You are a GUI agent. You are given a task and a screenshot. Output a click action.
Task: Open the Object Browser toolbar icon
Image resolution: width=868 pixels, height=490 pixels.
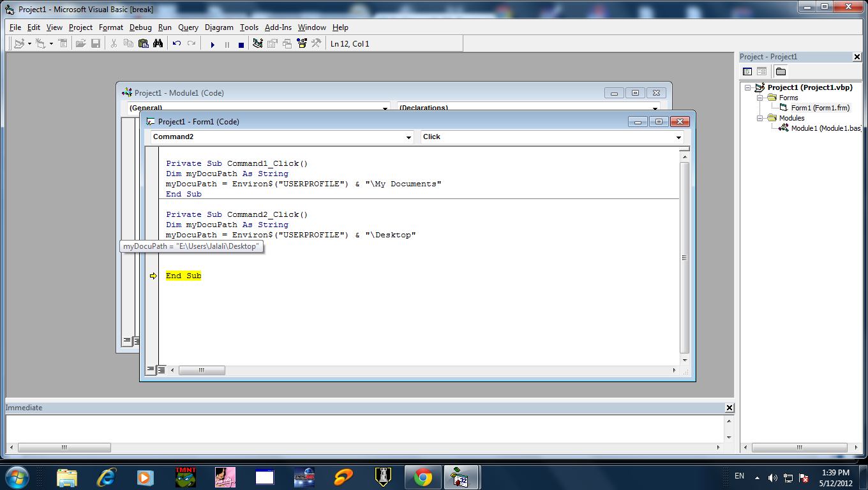[301, 44]
